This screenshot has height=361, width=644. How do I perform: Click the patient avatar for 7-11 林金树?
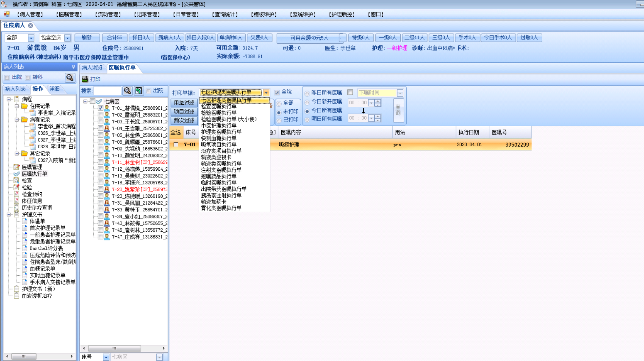[107, 162]
